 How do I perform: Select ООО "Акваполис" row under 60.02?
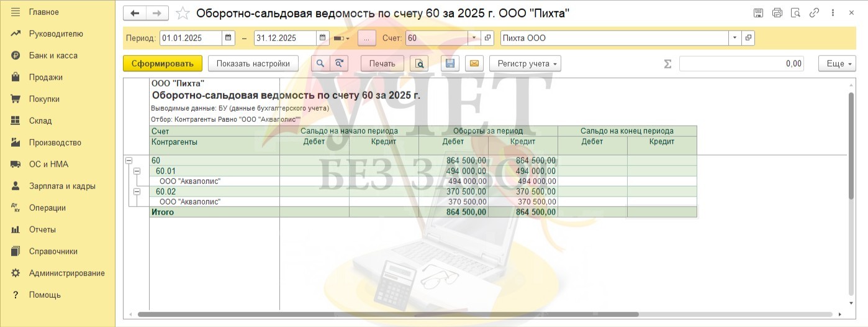(x=214, y=201)
